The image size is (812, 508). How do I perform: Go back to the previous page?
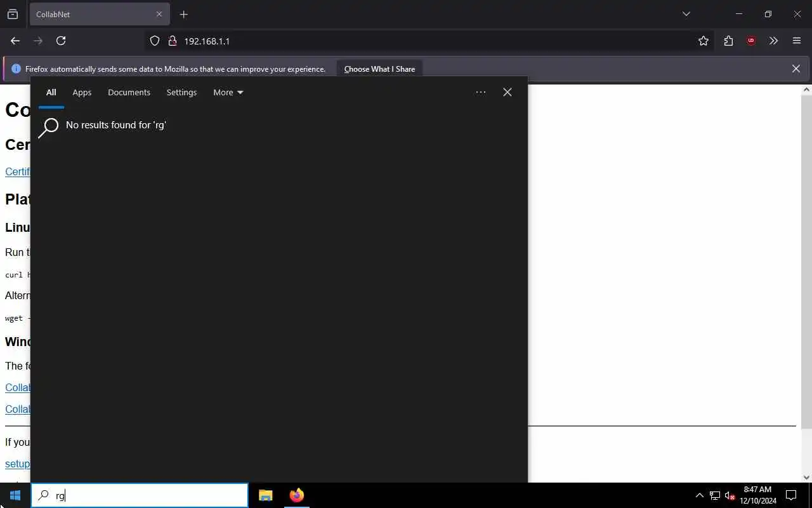15,41
